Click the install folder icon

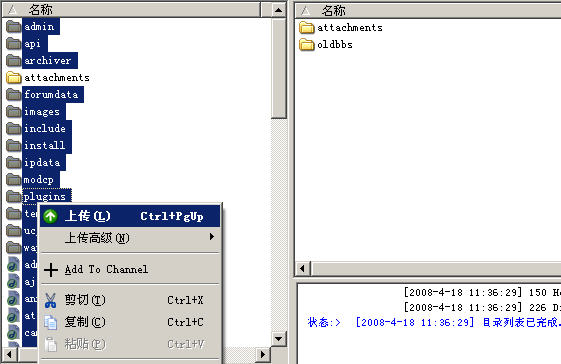coord(14,145)
